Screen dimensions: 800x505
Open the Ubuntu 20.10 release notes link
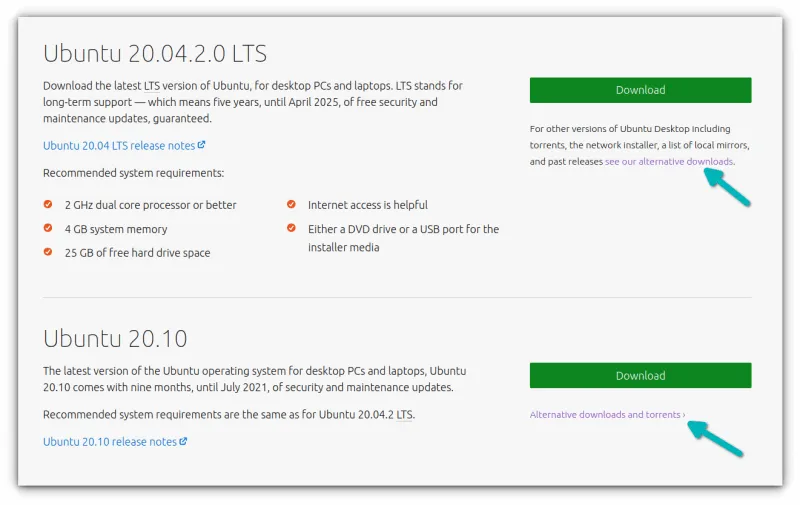(110, 442)
